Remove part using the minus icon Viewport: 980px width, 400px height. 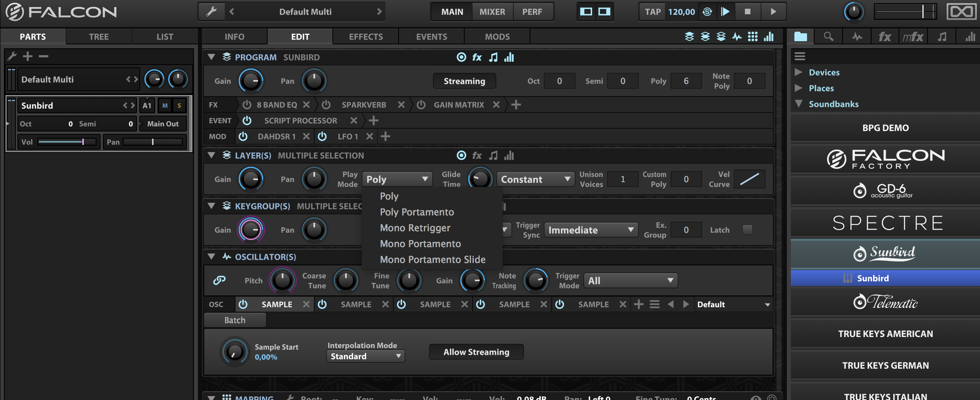[44, 56]
